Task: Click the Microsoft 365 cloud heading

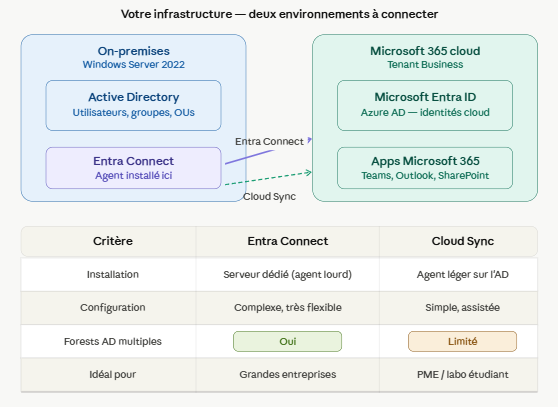Action: 425,51
